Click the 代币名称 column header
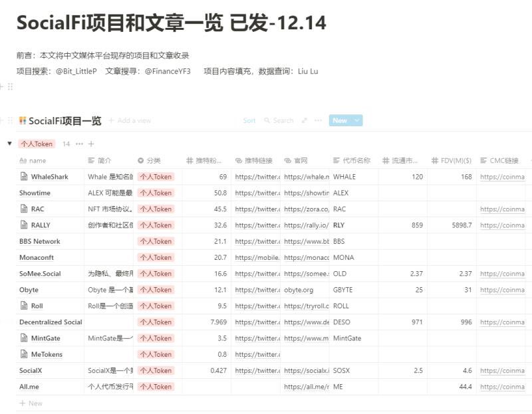 [x=354, y=160]
